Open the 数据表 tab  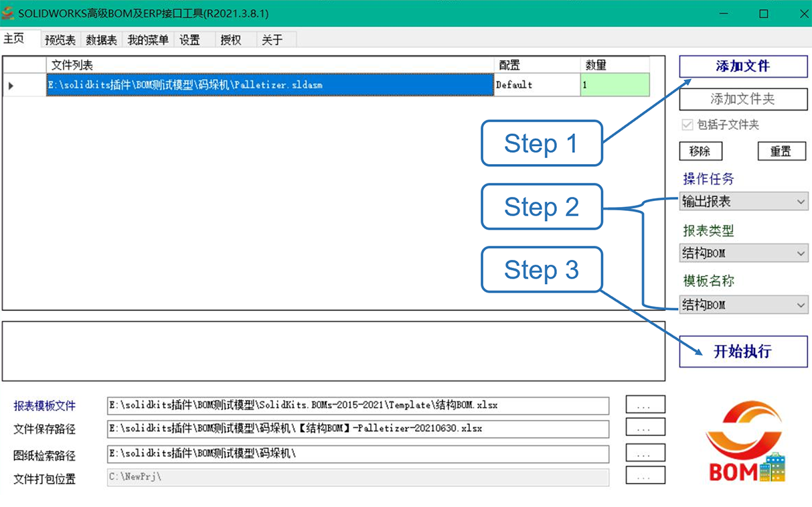pyautogui.click(x=102, y=40)
